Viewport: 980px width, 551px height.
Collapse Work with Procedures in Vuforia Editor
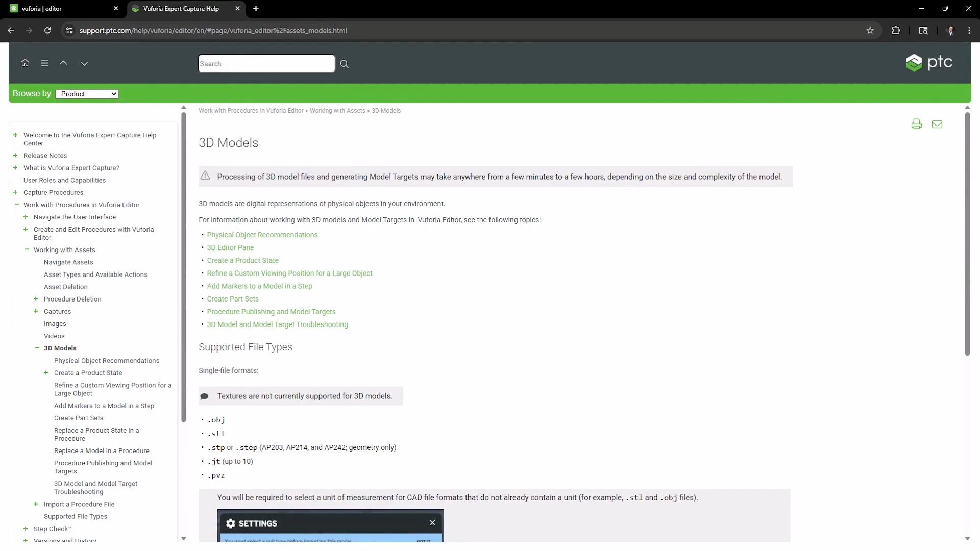pyautogui.click(x=16, y=205)
